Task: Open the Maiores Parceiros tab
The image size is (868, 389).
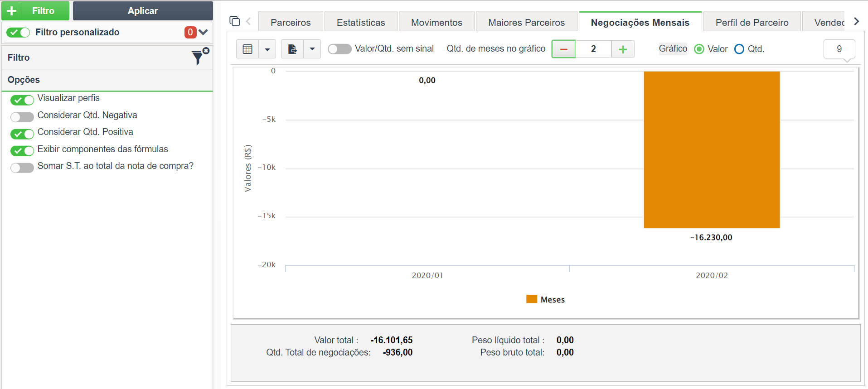Action: [526, 22]
